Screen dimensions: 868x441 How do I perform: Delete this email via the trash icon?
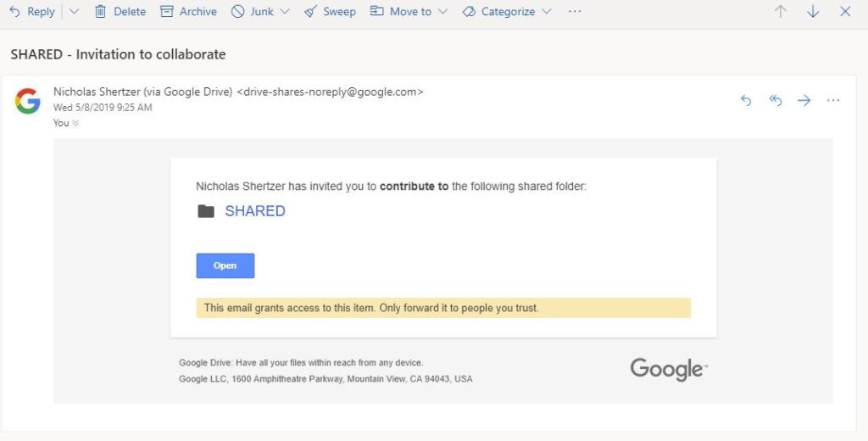tap(120, 12)
